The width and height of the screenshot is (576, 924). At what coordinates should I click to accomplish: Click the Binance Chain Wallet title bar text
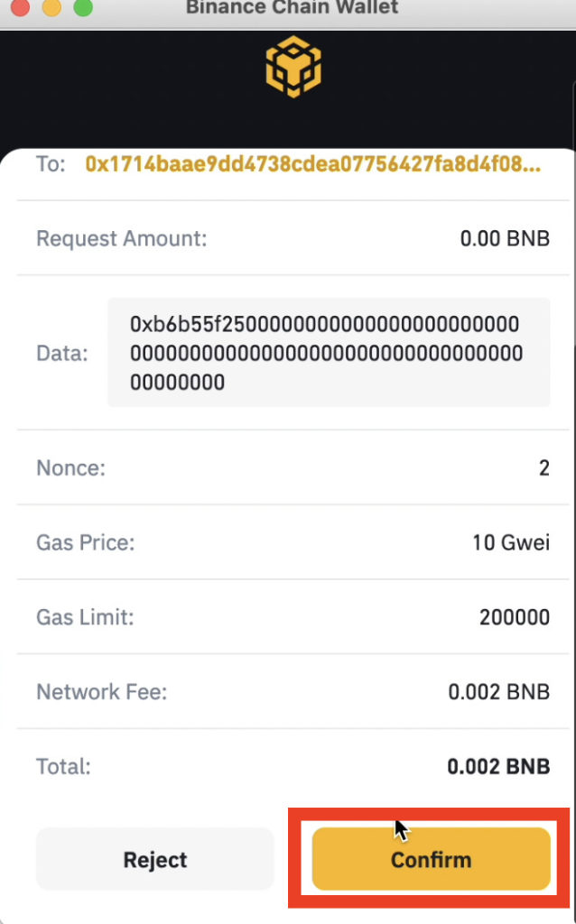point(293,7)
